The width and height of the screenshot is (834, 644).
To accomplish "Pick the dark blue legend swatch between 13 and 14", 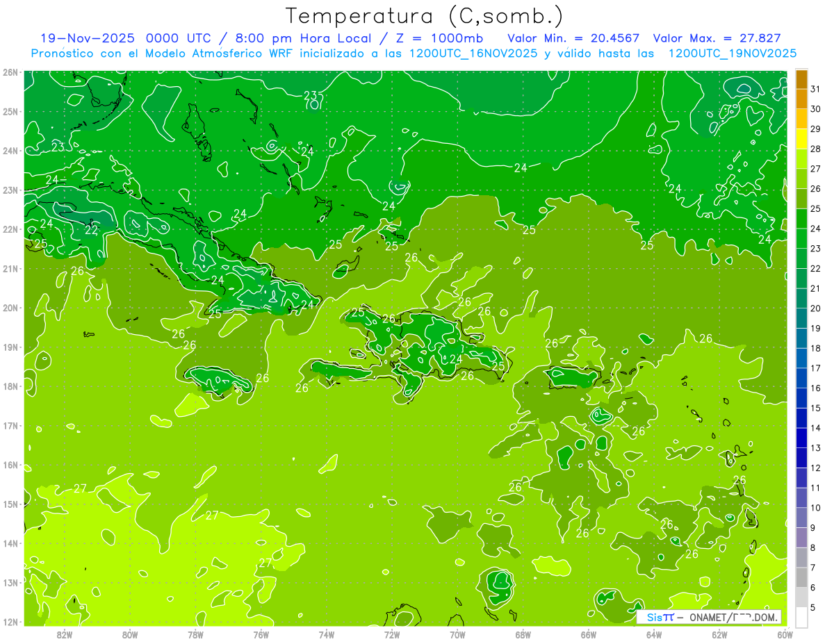I will click(801, 438).
